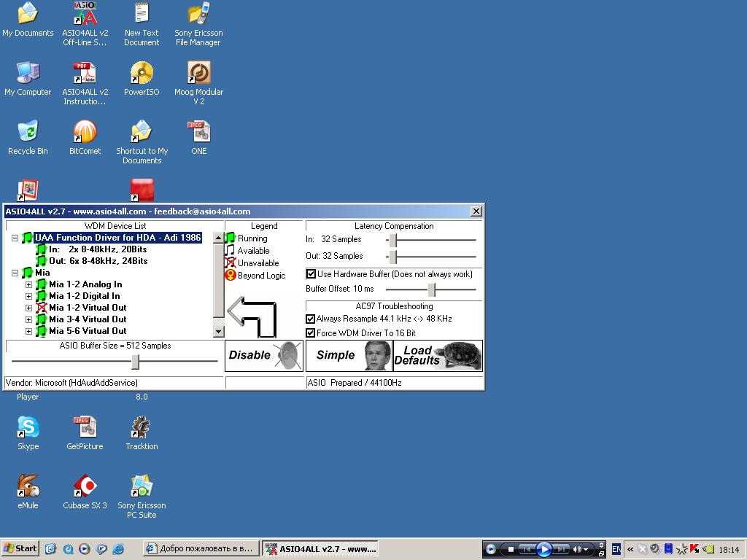Viewport: 747px width, 560px height.
Task: Click Media Player taskbar stop button
Action: pos(511,549)
